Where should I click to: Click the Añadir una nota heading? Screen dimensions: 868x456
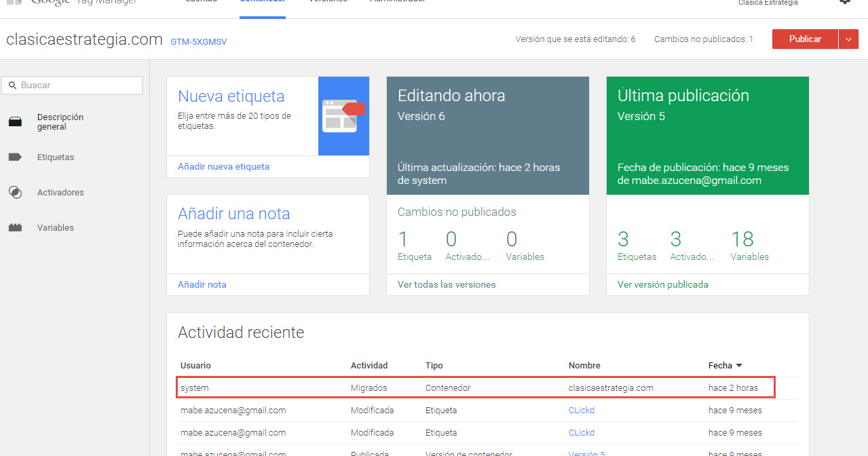coord(234,214)
